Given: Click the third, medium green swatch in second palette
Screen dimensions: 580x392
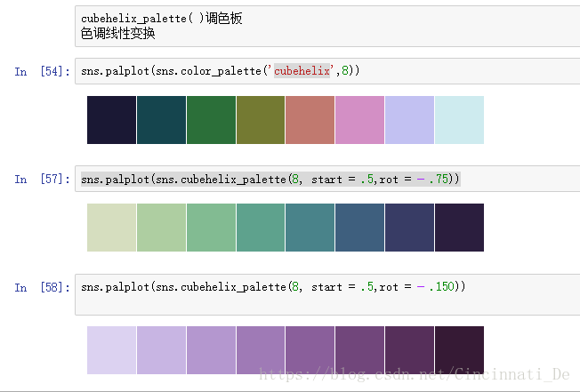Looking at the screenshot, I should point(211,228).
